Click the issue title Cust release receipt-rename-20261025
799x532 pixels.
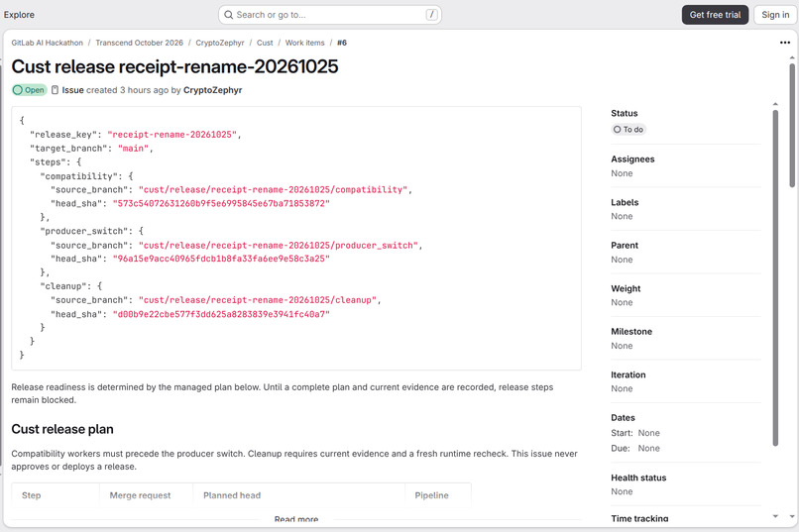pos(174,66)
